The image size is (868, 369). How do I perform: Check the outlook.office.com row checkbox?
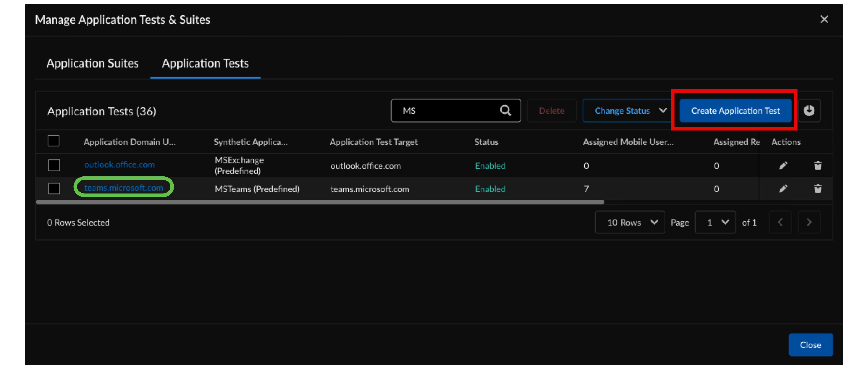(54, 165)
